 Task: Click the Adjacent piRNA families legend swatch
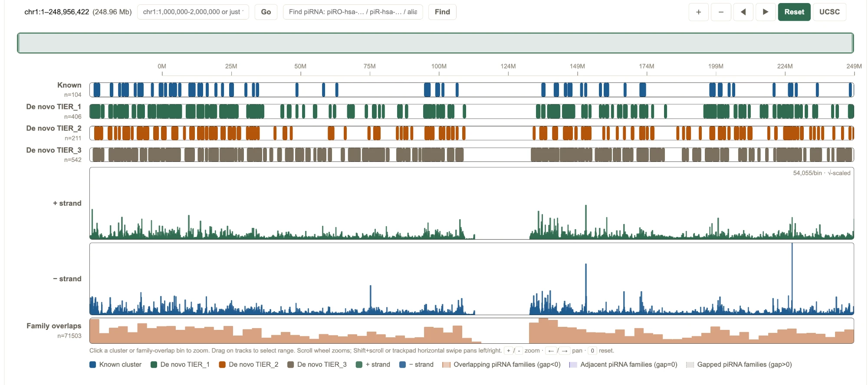pyautogui.click(x=573, y=365)
